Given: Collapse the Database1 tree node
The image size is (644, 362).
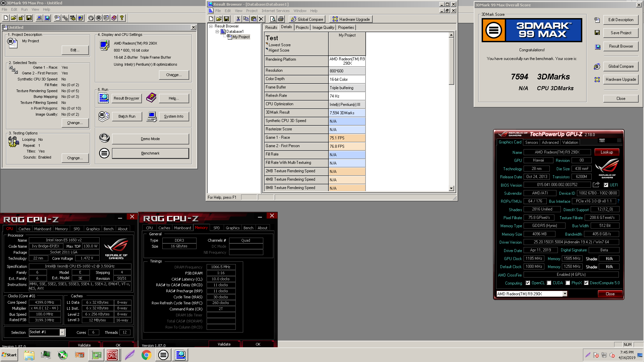Looking at the screenshot, I should (x=217, y=32).
